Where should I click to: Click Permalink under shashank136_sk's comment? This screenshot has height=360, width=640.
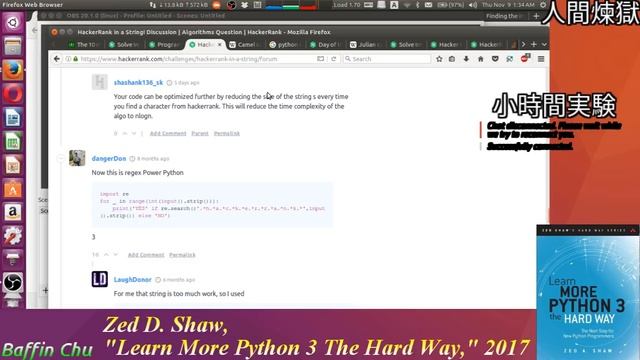[227, 133]
